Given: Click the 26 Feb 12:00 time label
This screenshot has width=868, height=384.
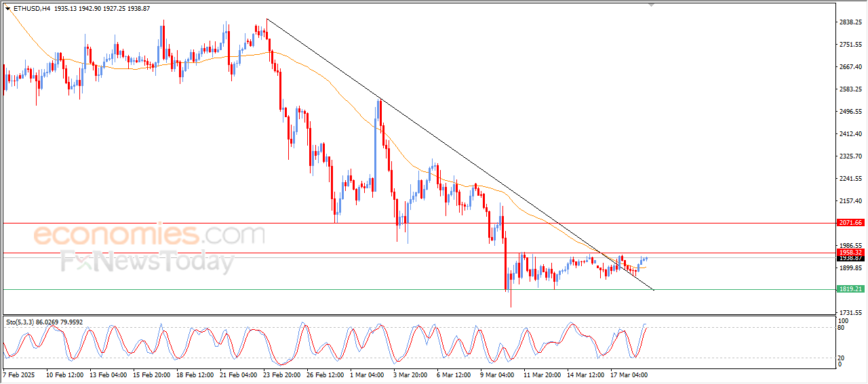Looking at the screenshot, I should pyautogui.click(x=324, y=374).
